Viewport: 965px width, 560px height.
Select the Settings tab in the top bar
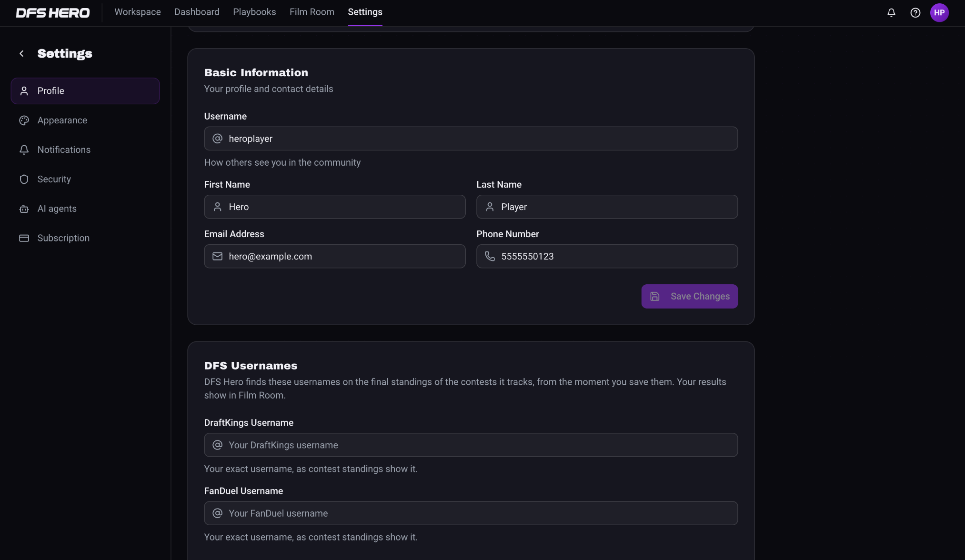click(365, 12)
